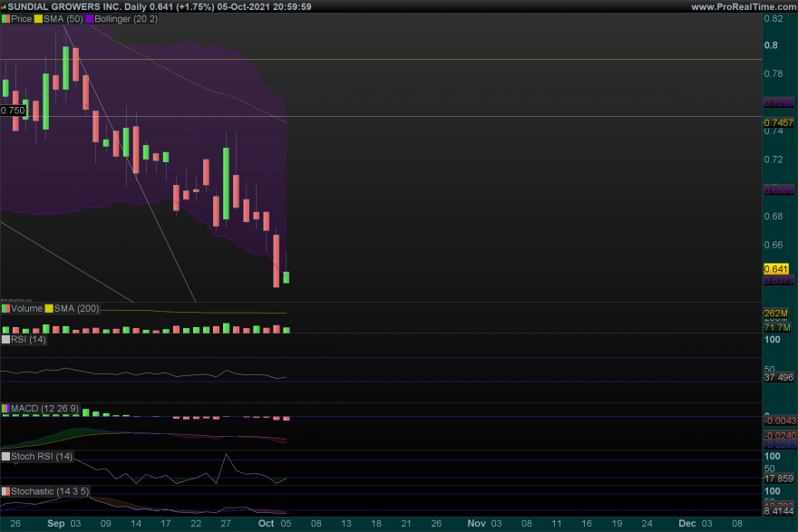Viewport: 798px width, 532px height.
Task: Click the Stochastic (14 3 5) legend icon
Action: pyautogui.click(x=5, y=491)
